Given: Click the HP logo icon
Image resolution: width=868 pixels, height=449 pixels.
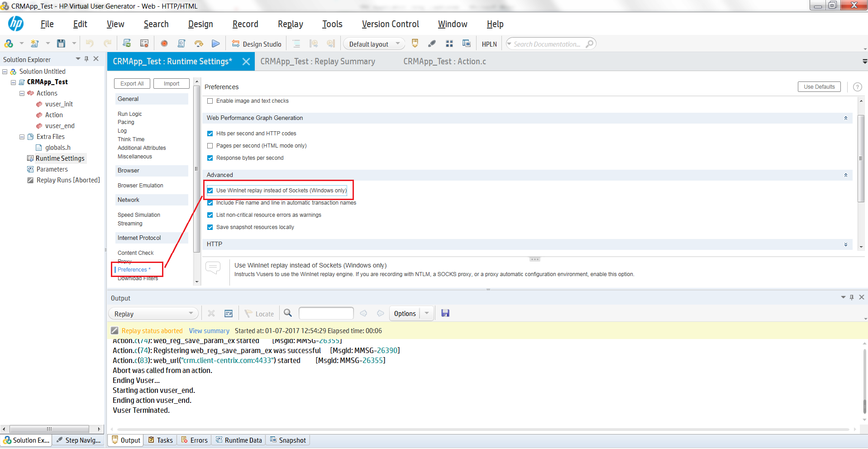Looking at the screenshot, I should click(16, 24).
